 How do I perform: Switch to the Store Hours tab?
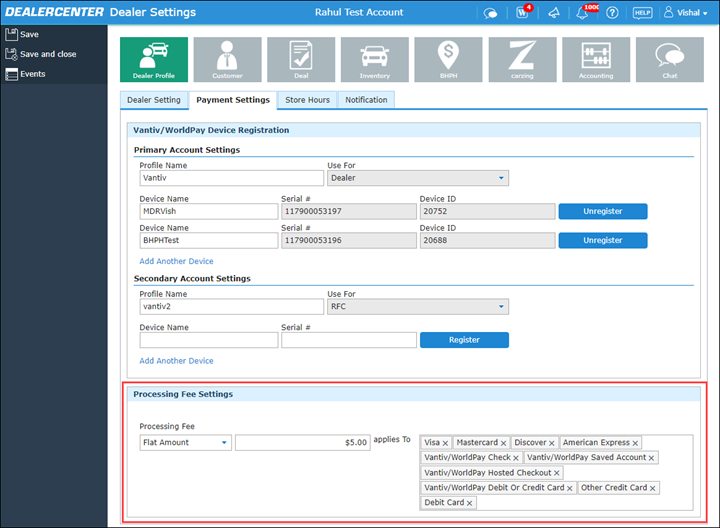[x=307, y=100]
